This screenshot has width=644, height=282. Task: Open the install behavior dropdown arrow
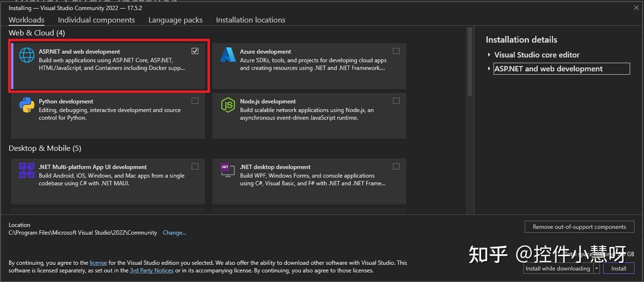coord(596,268)
